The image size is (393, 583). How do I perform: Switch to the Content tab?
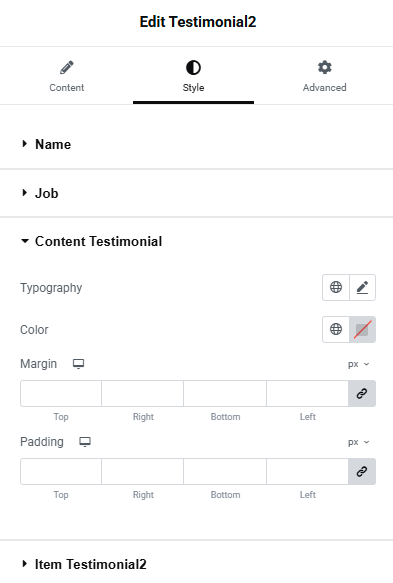(x=67, y=77)
